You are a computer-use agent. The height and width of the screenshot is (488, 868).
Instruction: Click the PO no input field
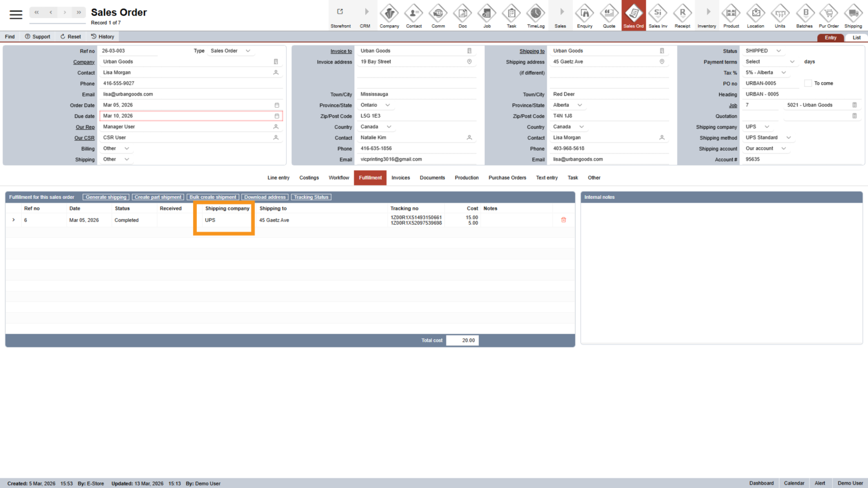[770, 84]
